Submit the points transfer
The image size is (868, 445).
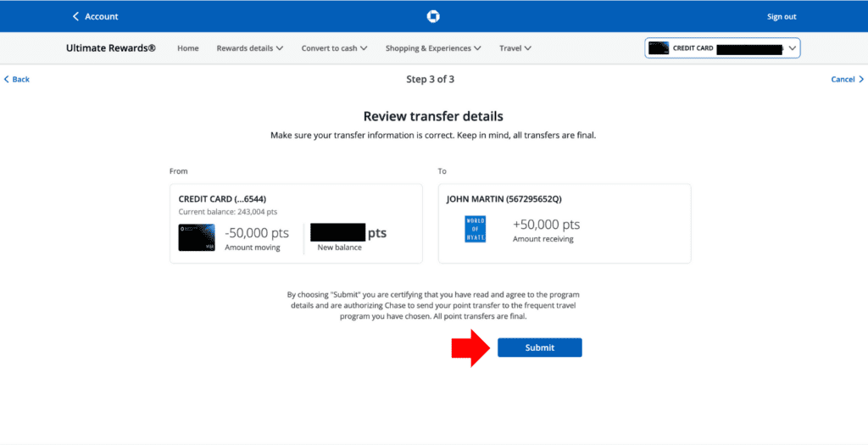tap(540, 348)
